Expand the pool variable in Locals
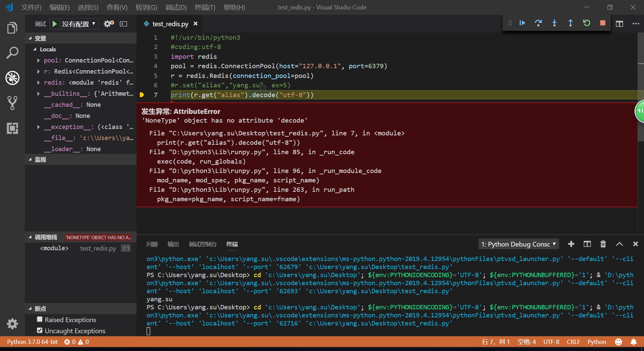 coord(38,60)
